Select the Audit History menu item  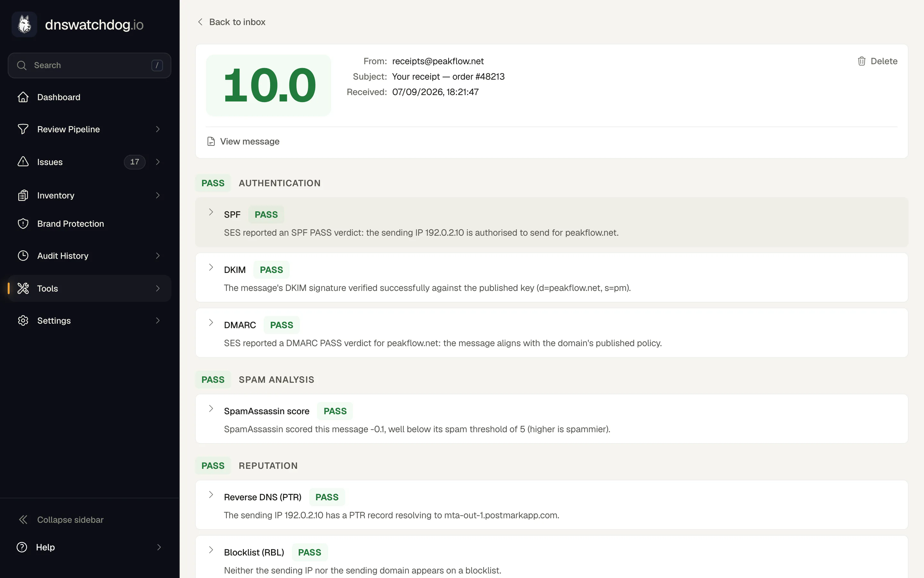point(89,256)
